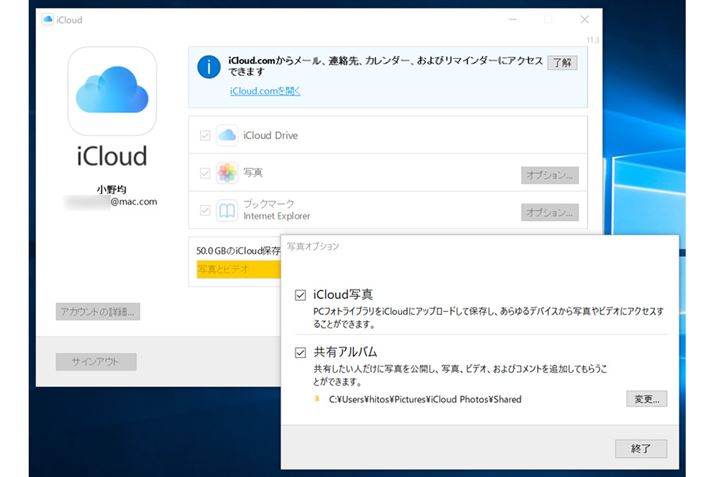Click the Bookmarks (ブックマーク) book icon
Screen dimensions: 715x477
click(x=227, y=210)
